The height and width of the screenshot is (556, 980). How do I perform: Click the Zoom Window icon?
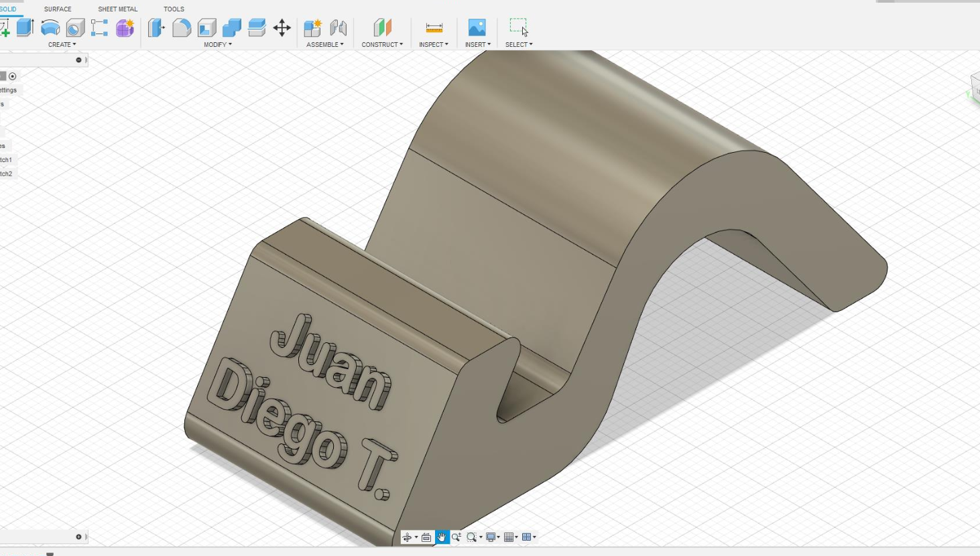tap(471, 537)
